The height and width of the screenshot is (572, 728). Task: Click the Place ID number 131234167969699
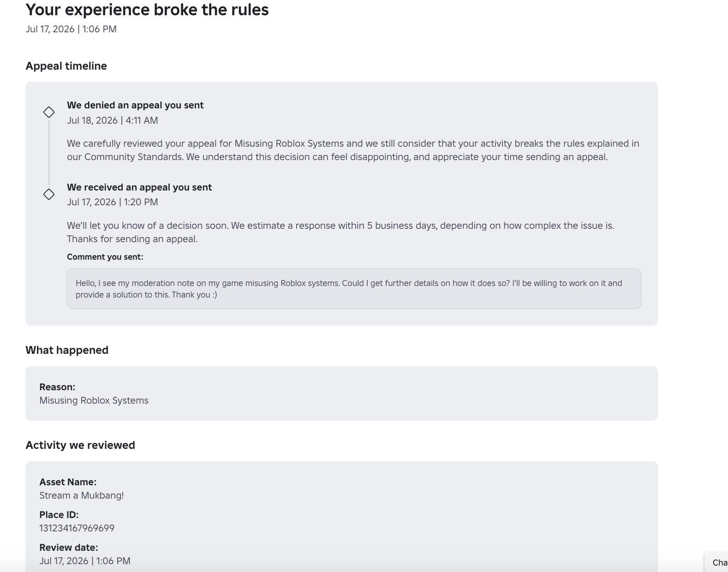tap(77, 528)
